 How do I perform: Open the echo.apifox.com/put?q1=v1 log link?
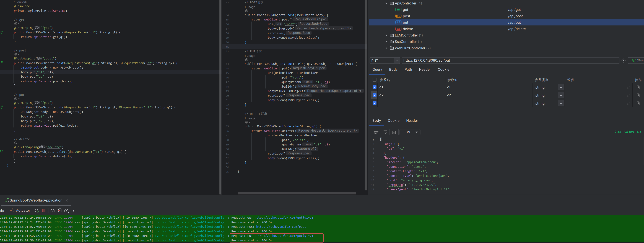(x=284, y=236)
